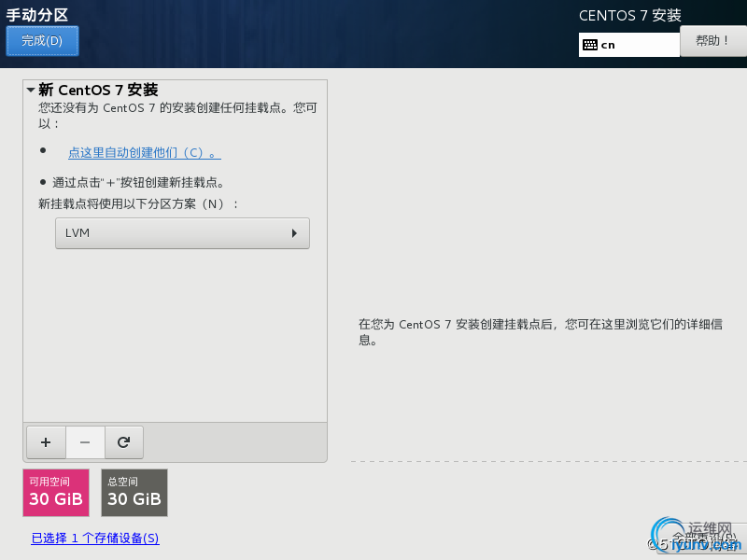
Task: Click the 点这里自动创建他们(C) link
Action: pyautogui.click(x=145, y=153)
